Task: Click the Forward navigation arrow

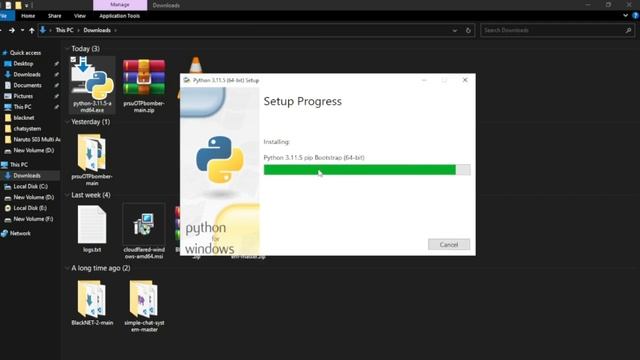Action: (12, 30)
